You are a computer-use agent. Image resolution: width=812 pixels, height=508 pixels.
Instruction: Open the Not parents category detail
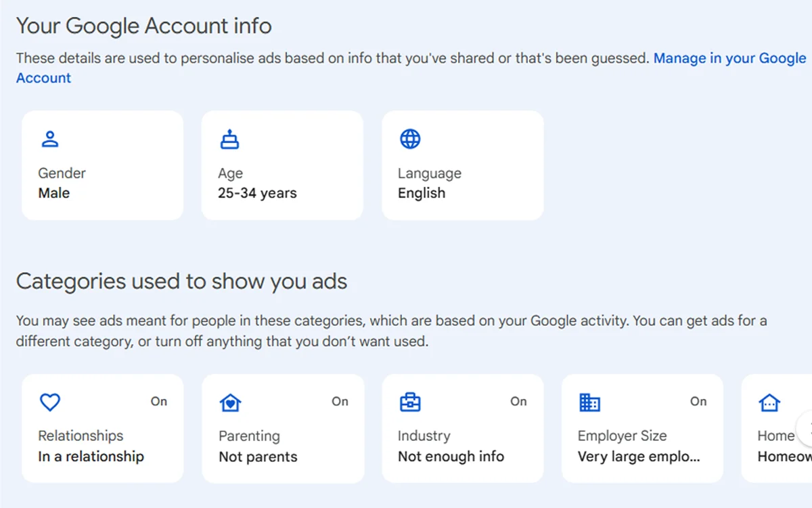click(x=258, y=457)
